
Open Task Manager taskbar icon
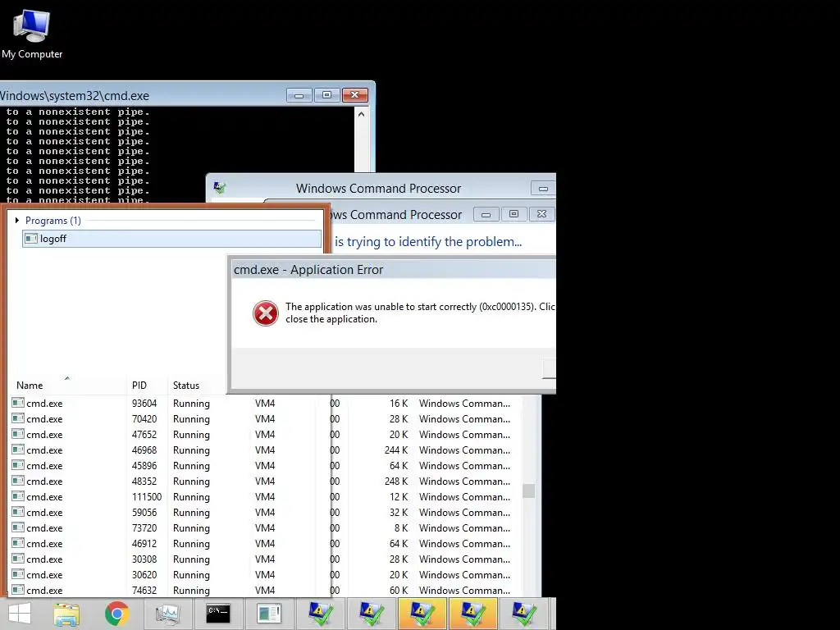click(167, 614)
